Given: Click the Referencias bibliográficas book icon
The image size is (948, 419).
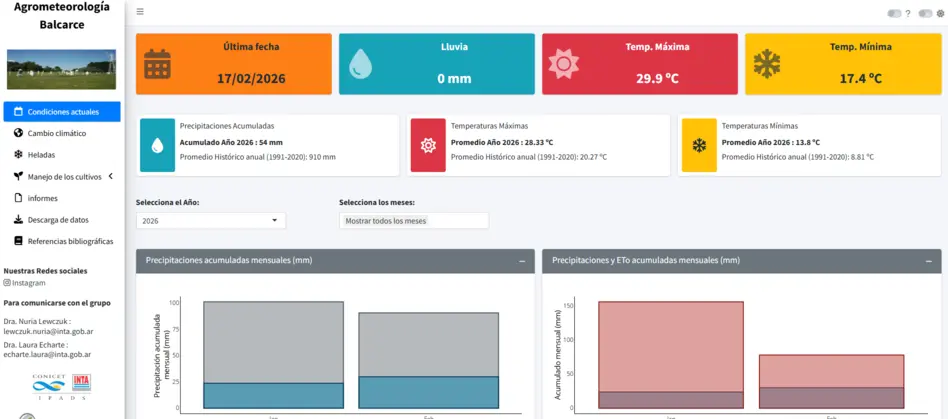Looking at the screenshot, I should pyautogui.click(x=18, y=241).
